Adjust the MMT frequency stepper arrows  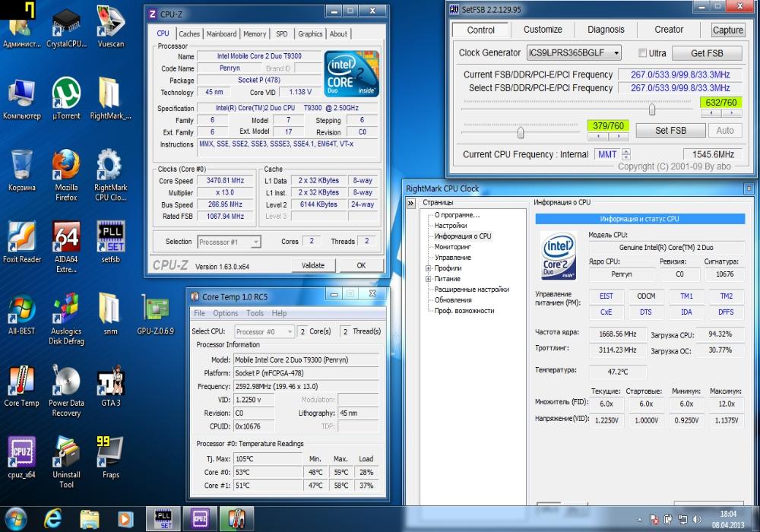click(626, 154)
